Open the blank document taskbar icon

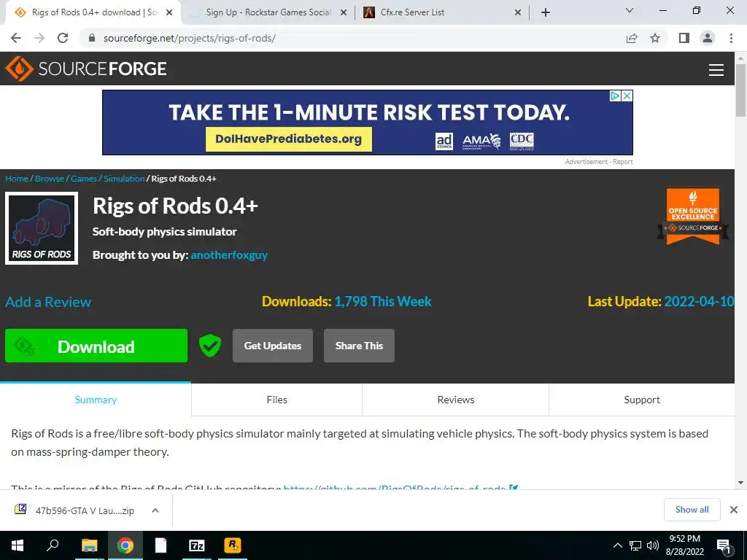pyautogui.click(x=160, y=545)
